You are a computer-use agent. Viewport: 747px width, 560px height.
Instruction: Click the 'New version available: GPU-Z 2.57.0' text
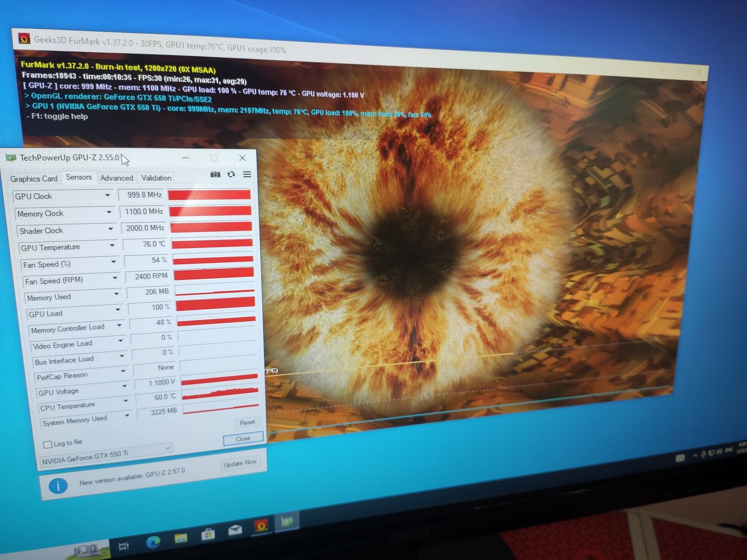(132, 476)
